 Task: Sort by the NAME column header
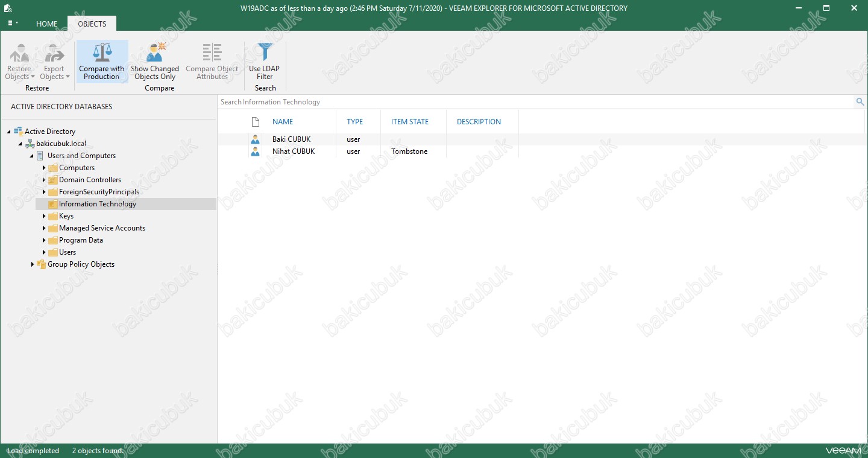point(283,121)
